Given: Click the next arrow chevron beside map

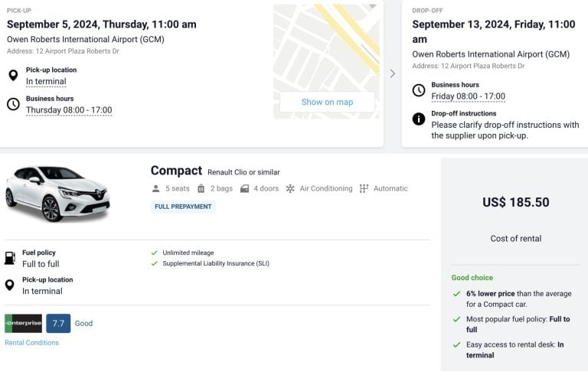Looking at the screenshot, I should click(x=393, y=73).
